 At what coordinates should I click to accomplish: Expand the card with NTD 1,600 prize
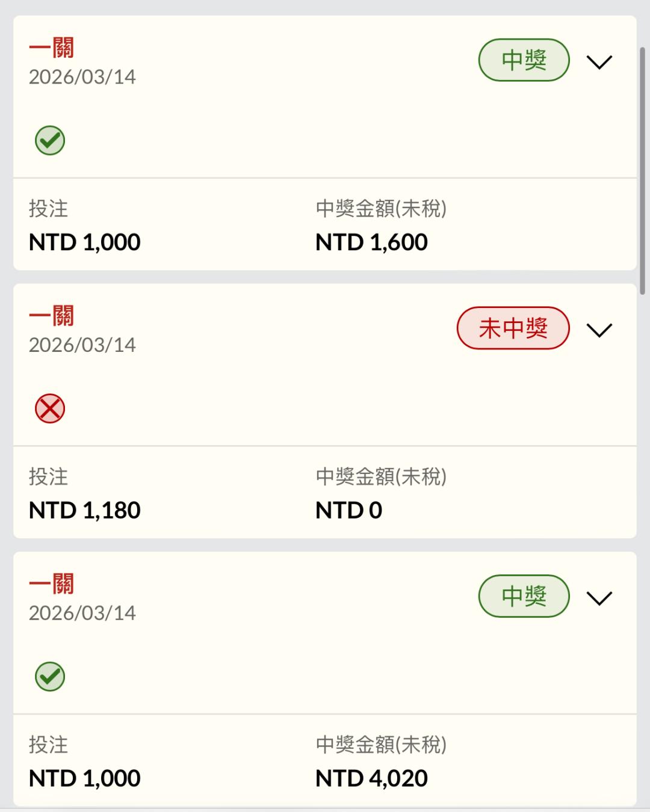[x=599, y=62]
